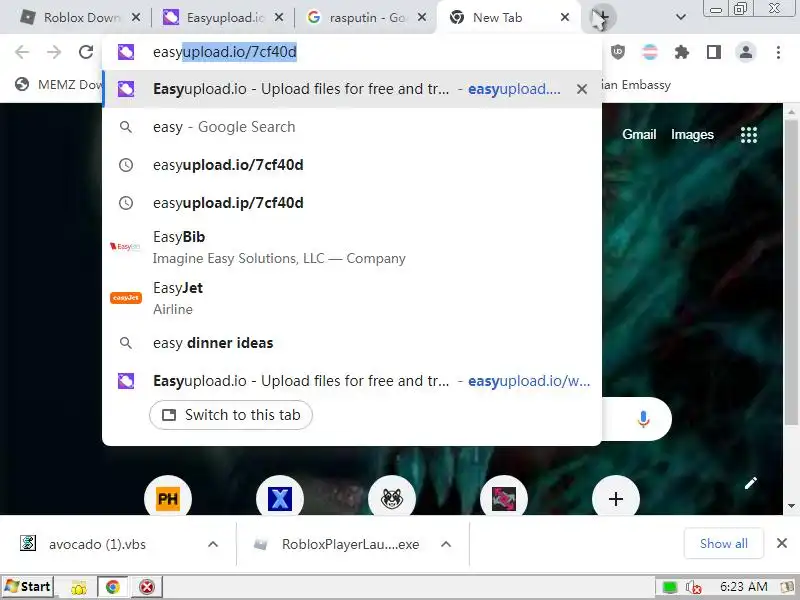Select first Easyupload.io suggestion
The height and width of the screenshot is (600, 800).
click(352, 89)
